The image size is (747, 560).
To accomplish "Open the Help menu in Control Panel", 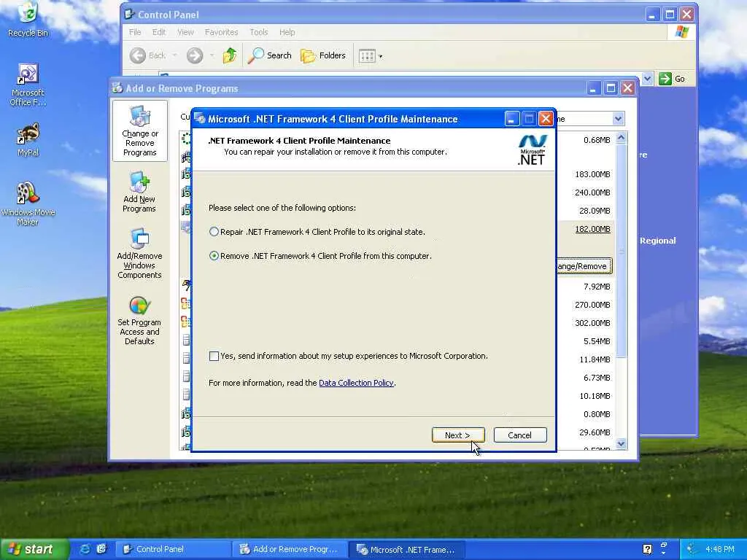I will (287, 32).
